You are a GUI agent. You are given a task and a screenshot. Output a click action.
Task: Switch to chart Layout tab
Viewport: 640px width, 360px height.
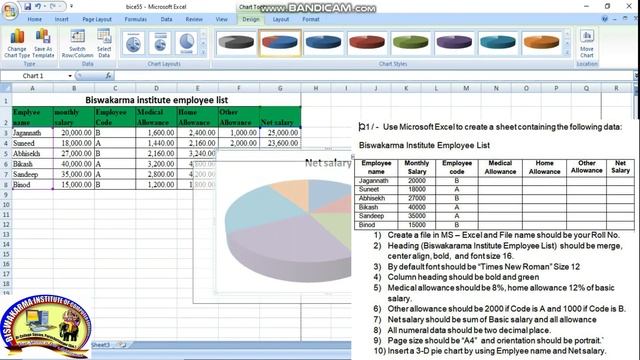click(280, 19)
